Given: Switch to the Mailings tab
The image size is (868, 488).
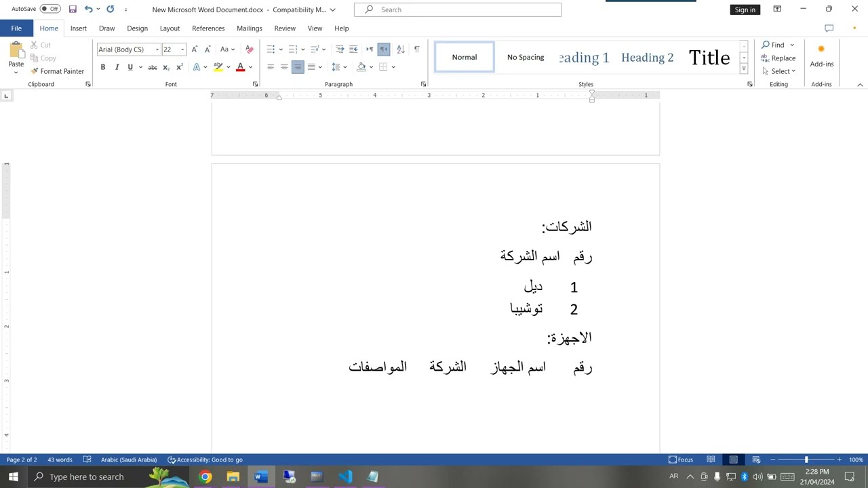Looking at the screenshot, I should (x=250, y=28).
